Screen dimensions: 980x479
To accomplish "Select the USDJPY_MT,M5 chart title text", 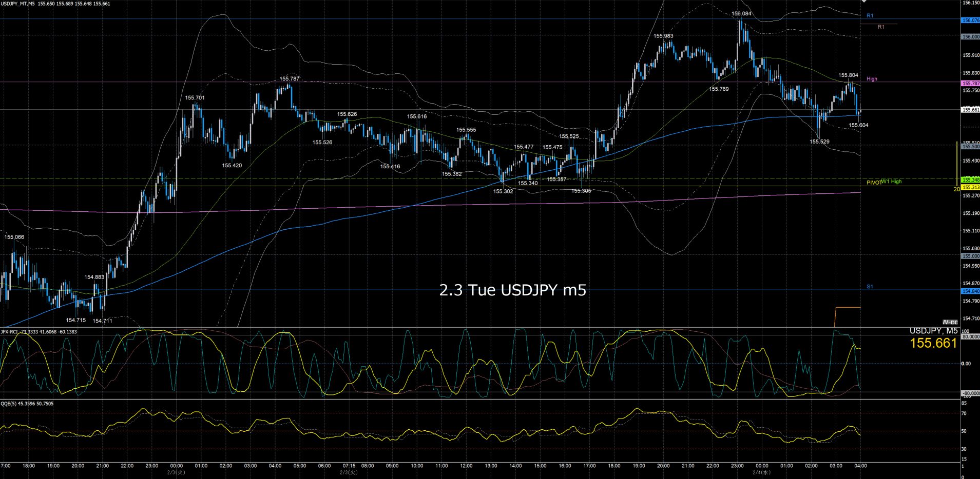I will coord(18,4).
